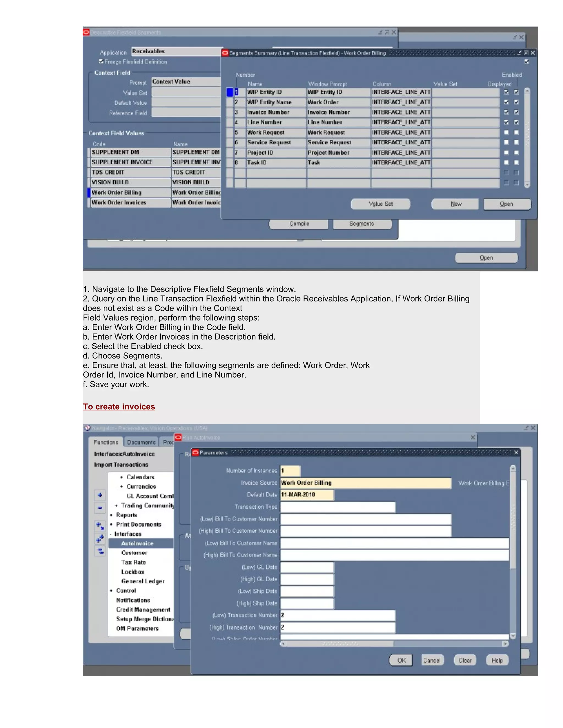Click the collapse all icon in Navigator

pos(100,551)
